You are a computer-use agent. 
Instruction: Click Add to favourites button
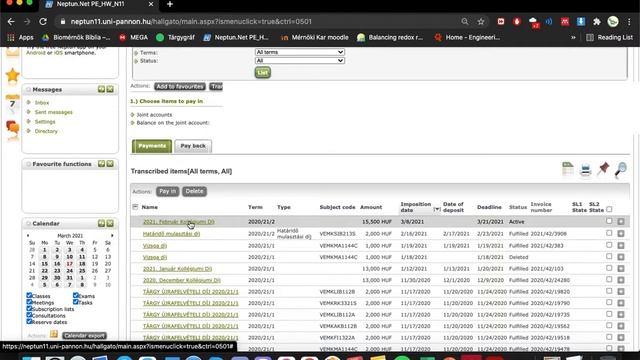click(180, 87)
